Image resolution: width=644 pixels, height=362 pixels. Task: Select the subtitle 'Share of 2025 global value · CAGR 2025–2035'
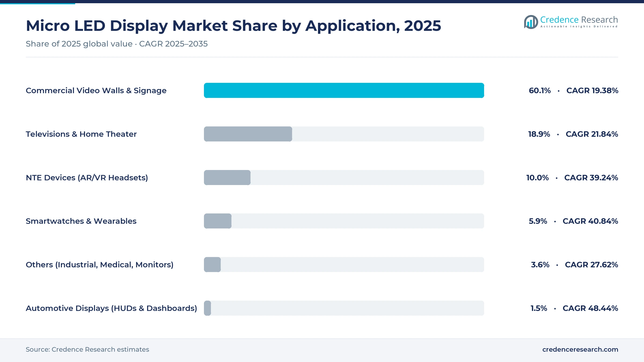click(117, 44)
